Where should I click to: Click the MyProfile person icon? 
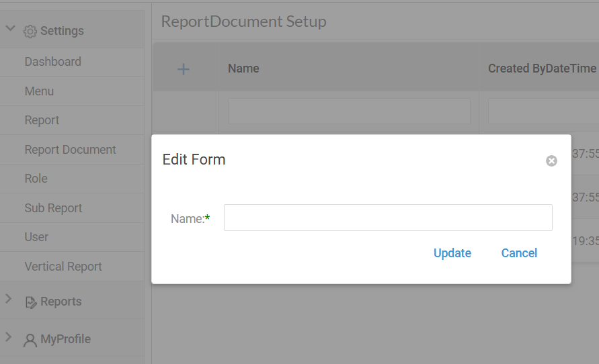pos(30,340)
